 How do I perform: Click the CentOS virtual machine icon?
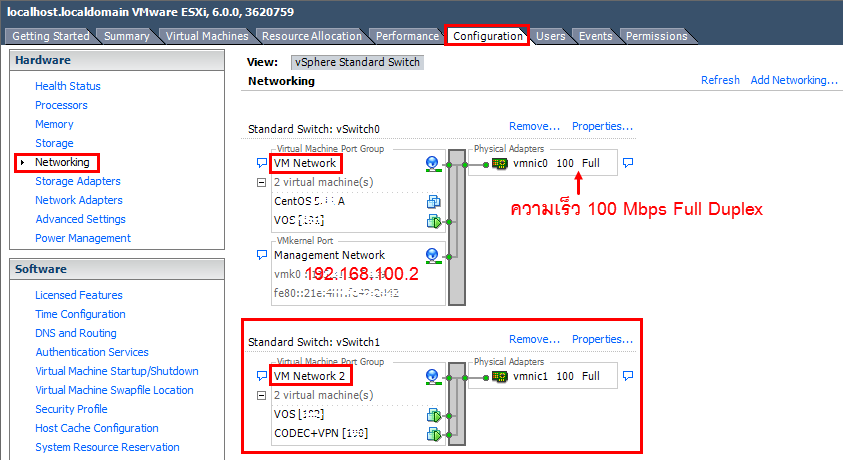pos(433,202)
